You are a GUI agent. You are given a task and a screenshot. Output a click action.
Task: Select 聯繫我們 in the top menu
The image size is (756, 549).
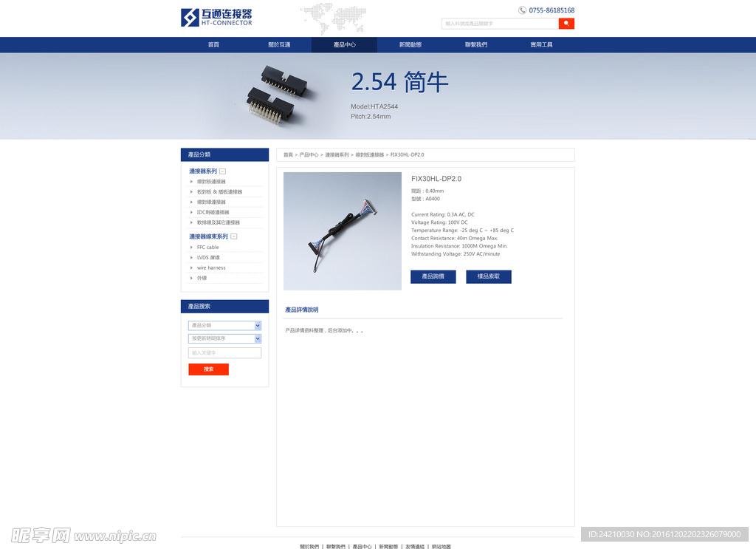pos(476,45)
